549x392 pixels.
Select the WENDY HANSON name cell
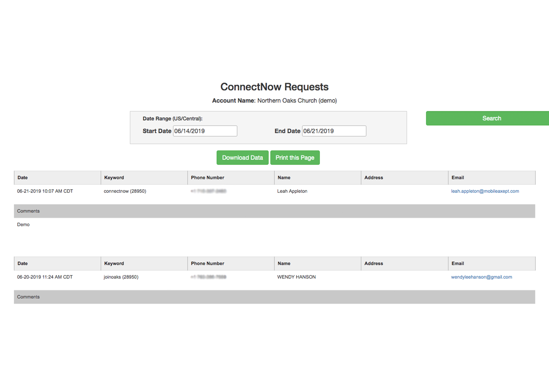pos(296,277)
